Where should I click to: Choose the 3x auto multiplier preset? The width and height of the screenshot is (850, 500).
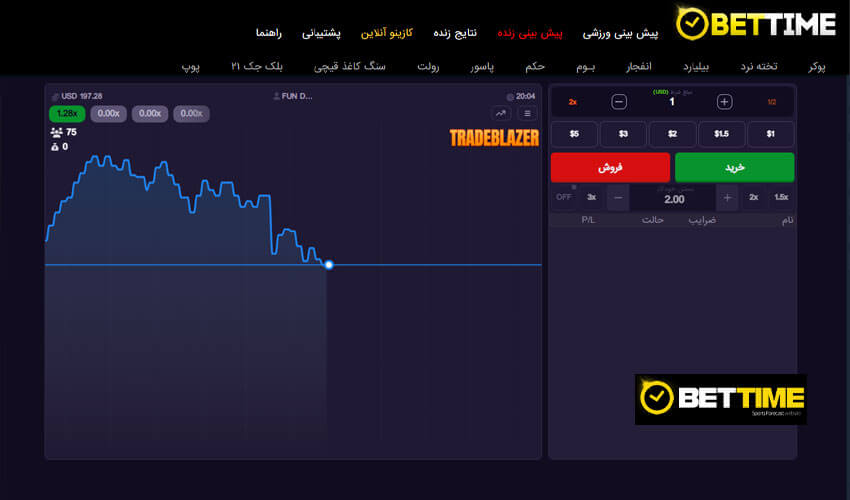(x=591, y=197)
